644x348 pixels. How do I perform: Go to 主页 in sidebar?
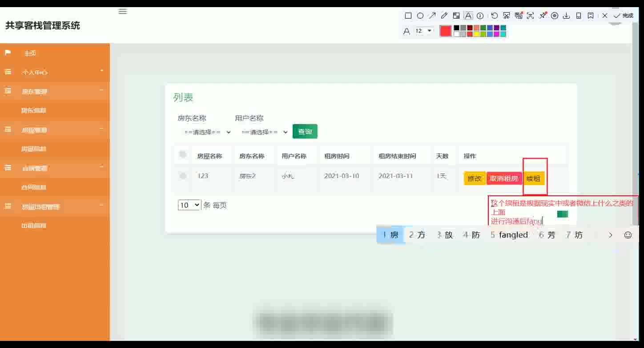coord(30,53)
